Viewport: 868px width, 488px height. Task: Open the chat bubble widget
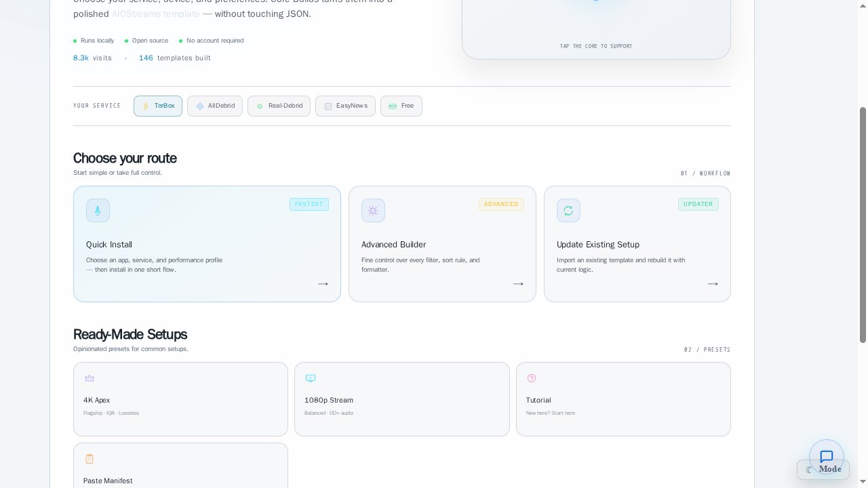826,457
